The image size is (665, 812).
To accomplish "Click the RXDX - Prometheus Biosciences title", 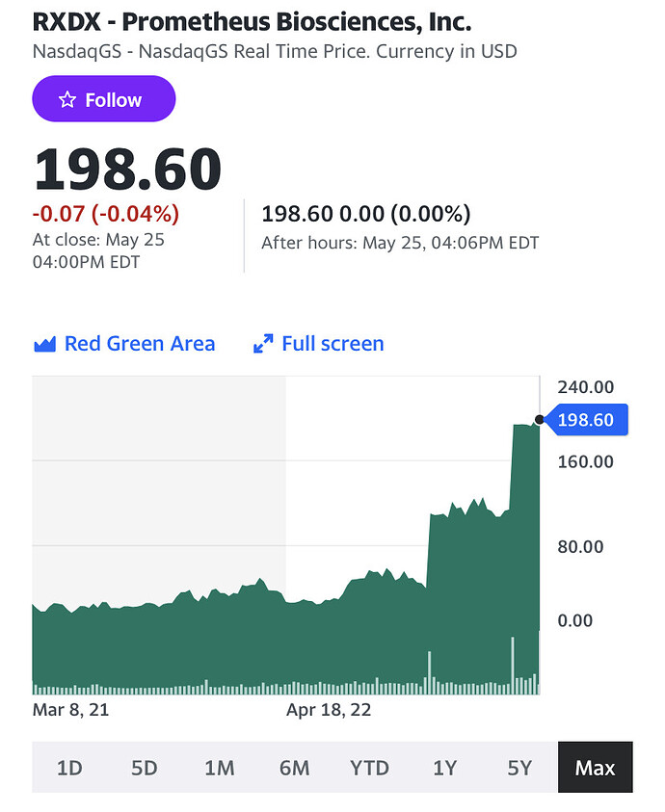I will pyautogui.click(x=252, y=22).
